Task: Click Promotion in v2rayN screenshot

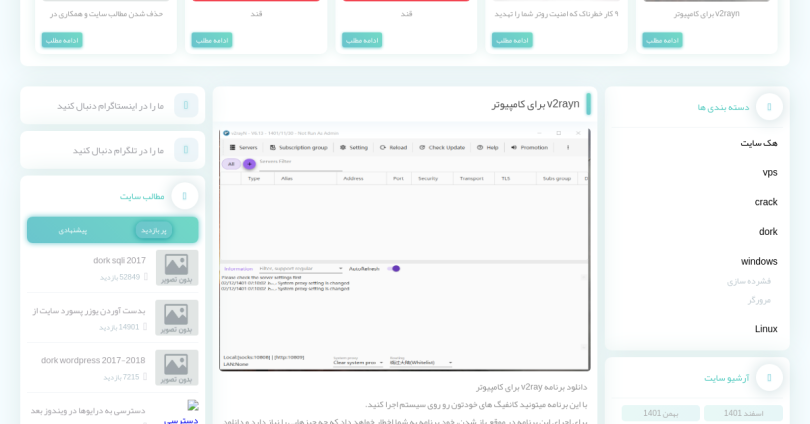Action: pyautogui.click(x=529, y=148)
